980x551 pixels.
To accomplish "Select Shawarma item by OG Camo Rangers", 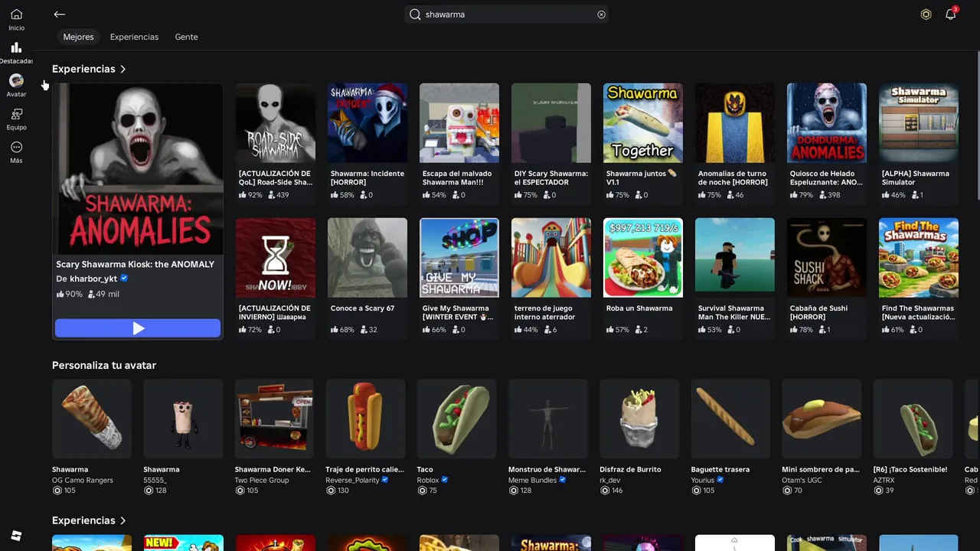I will coord(92,419).
